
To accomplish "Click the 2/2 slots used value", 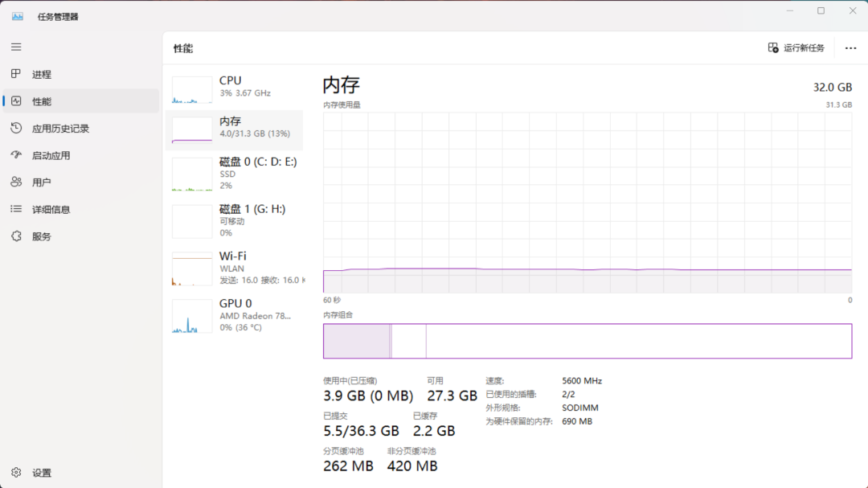I will [x=568, y=395].
